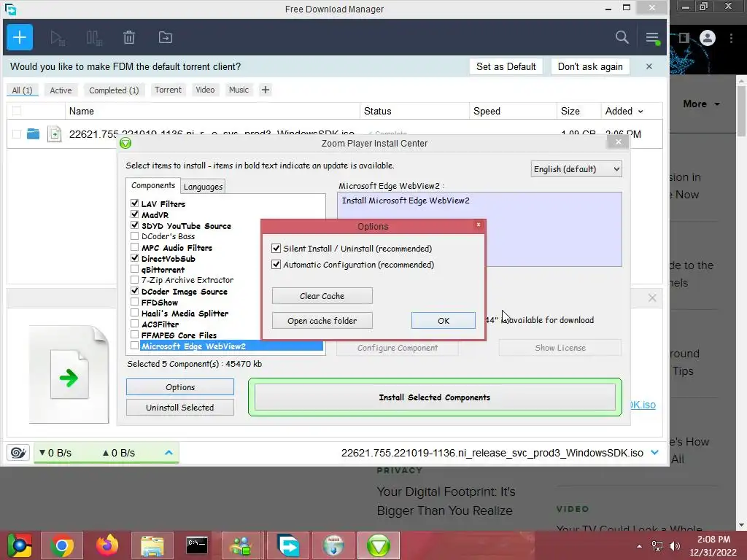Uncheck DirectVobSub component
Image resolution: width=747 pixels, height=560 pixels.
pyautogui.click(x=135, y=258)
